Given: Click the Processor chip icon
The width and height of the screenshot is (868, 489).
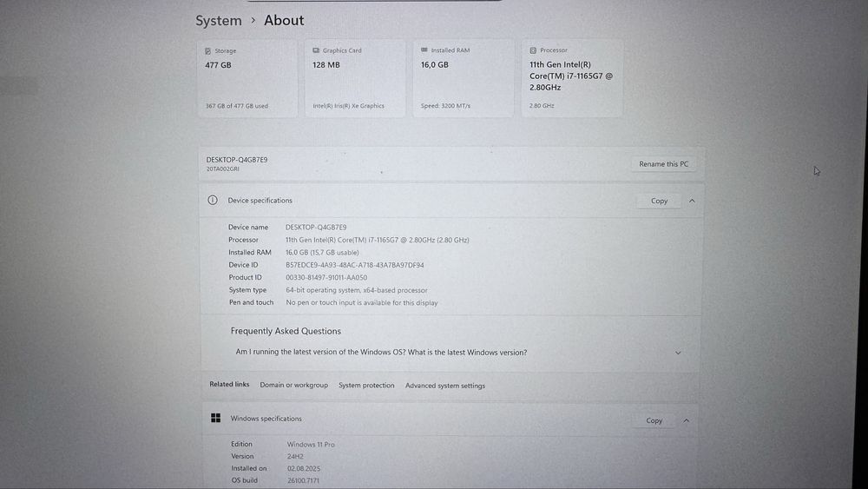Looking at the screenshot, I should (x=533, y=50).
